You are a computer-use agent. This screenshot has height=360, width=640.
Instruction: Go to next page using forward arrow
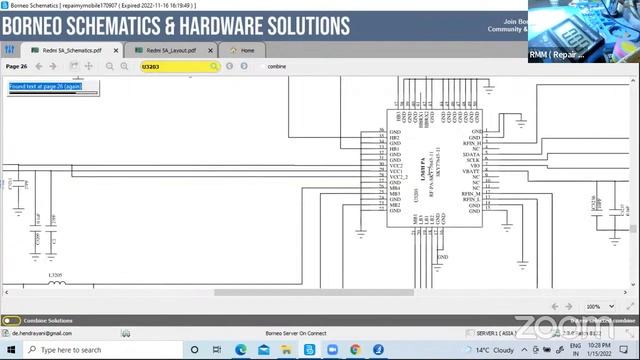[x=53, y=66]
